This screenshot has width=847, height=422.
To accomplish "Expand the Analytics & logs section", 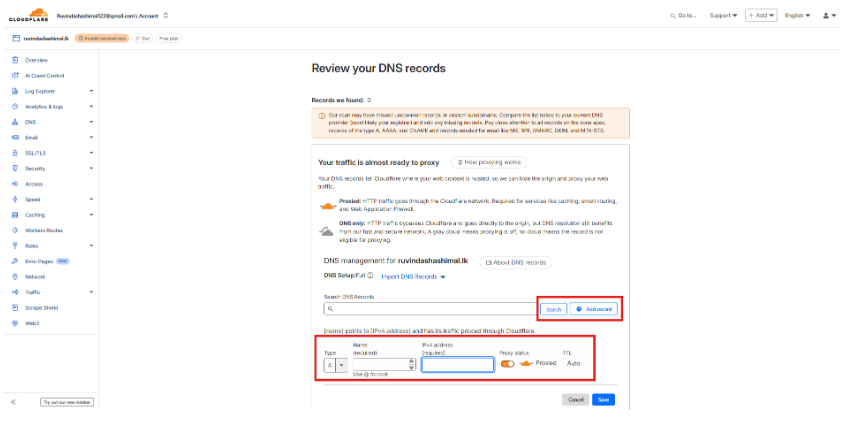I will click(x=91, y=106).
